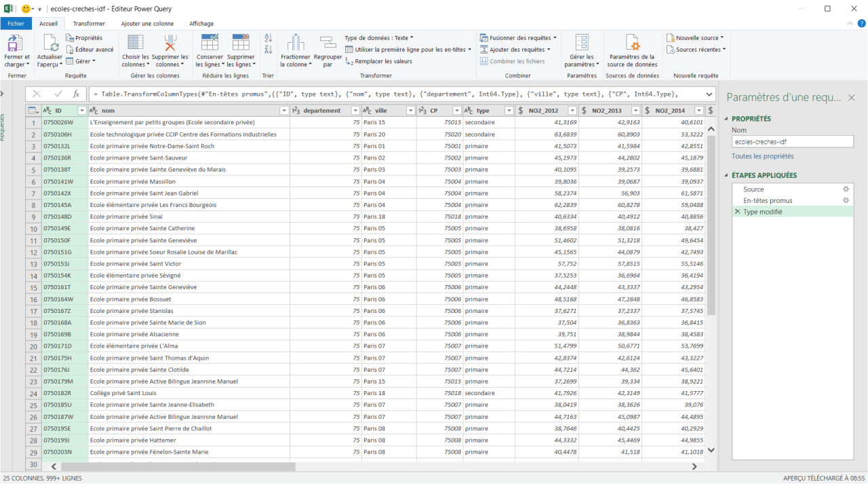Open the Fichier tab
Screen dimensions: 868x484
(16, 23)
